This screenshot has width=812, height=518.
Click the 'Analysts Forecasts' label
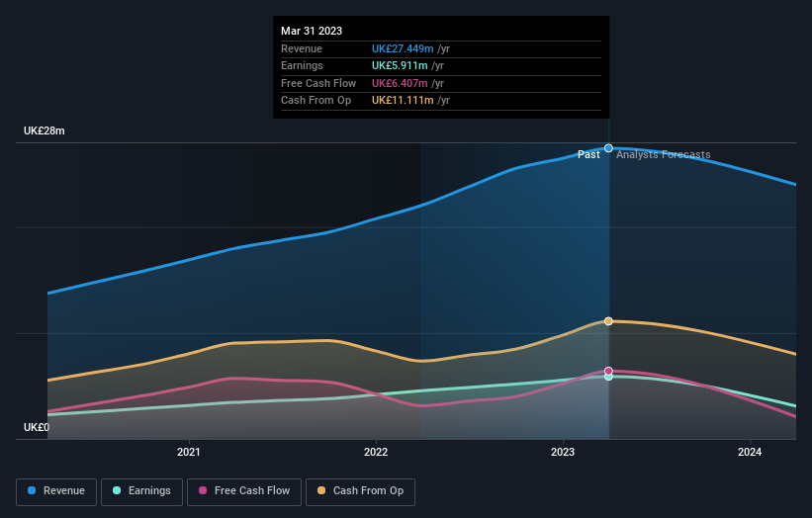pos(664,155)
